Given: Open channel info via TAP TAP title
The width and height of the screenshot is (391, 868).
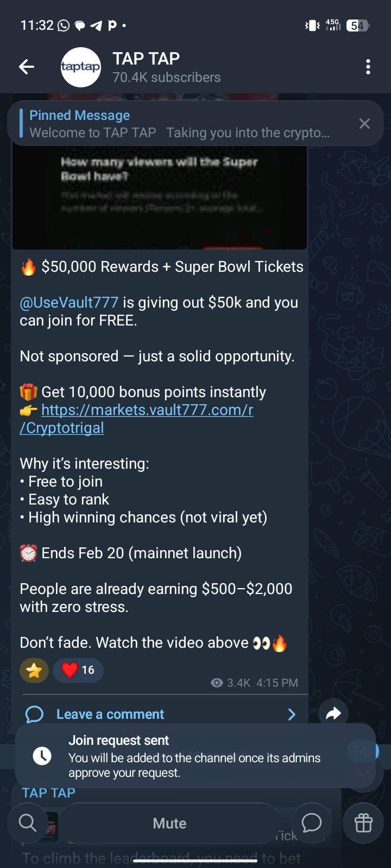Looking at the screenshot, I should tap(146, 59).
